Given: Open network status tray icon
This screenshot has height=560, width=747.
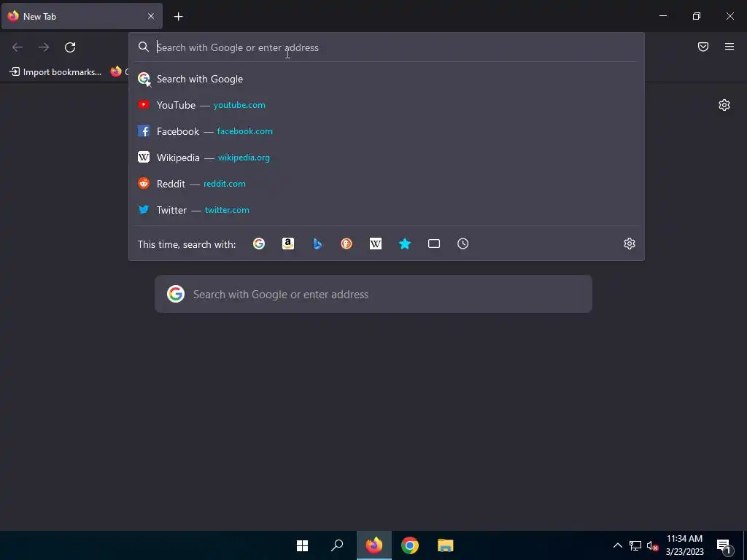Looking at the screenshot, I should (x=635, y=545).
